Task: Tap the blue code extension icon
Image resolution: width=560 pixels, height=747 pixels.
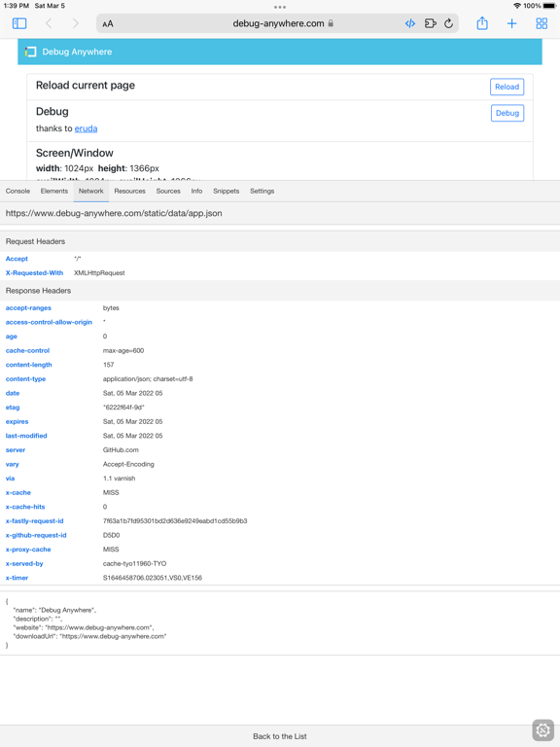Action: pyautogui.click(x=410, y=23)
